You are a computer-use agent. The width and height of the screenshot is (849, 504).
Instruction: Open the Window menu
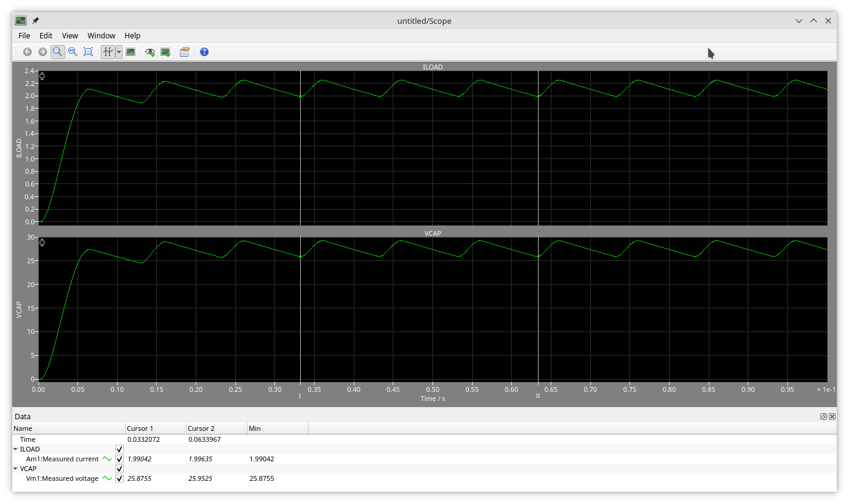pyautogui.click(x=101, y=35)
